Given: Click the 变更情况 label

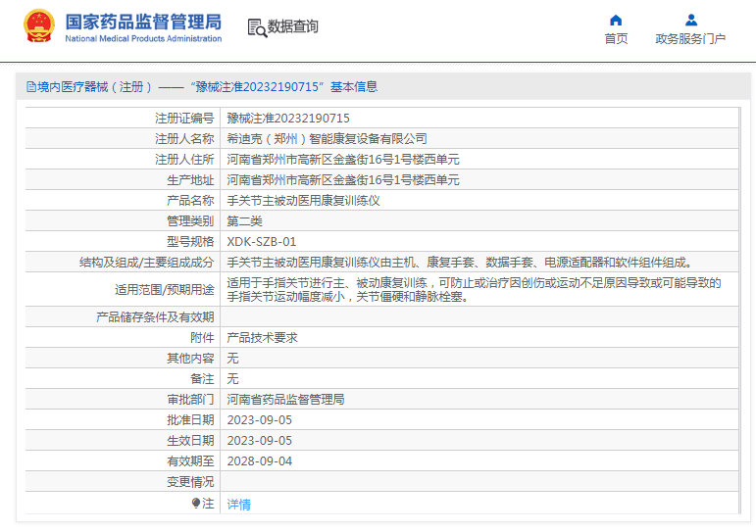Looking at the screenshot, I should tap(190, 482).
